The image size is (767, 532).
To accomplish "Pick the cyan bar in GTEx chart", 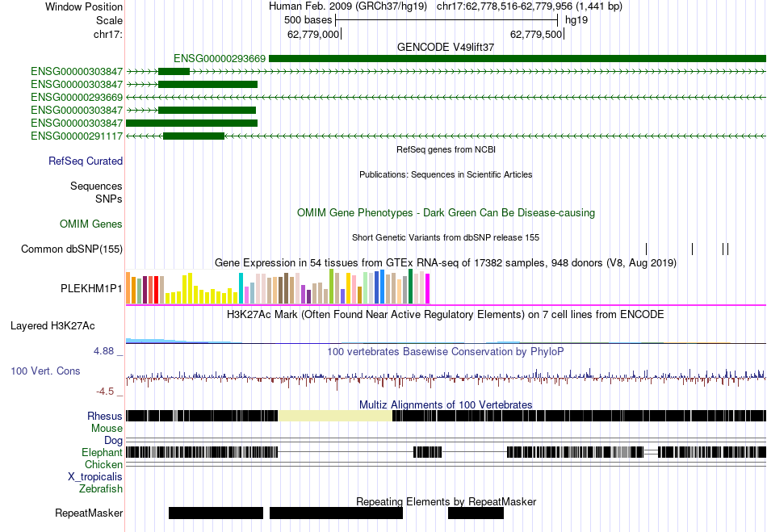I will click(x=241, y=288).
